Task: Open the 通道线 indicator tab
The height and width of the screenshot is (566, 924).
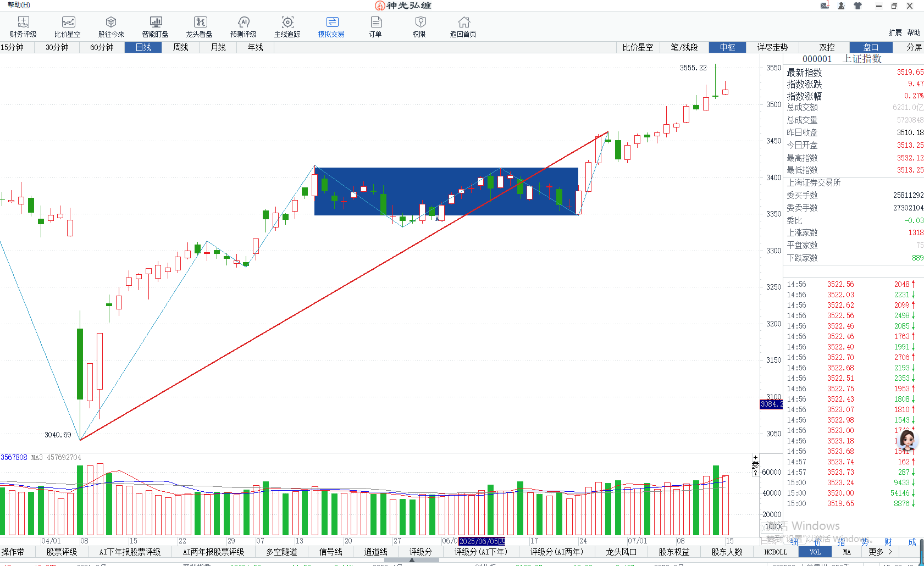Action: pos(375,552)
